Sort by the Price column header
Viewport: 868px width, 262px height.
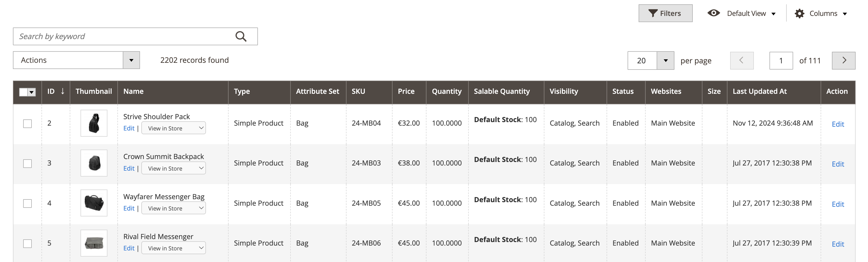406,91
